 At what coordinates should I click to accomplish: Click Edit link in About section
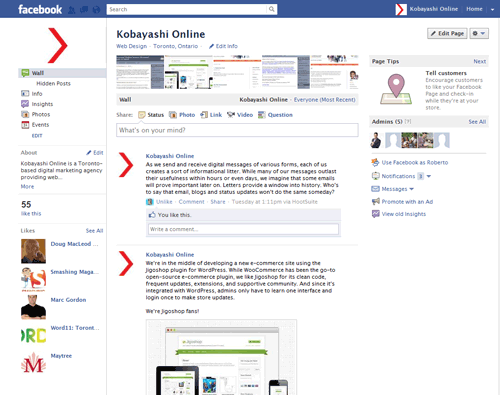tap(95, 153)
